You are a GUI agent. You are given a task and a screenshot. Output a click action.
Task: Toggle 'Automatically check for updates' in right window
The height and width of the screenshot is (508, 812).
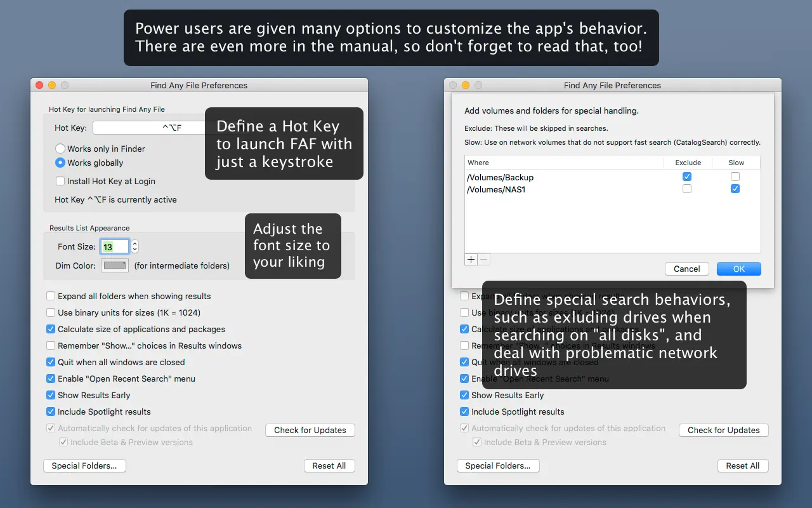464,428
